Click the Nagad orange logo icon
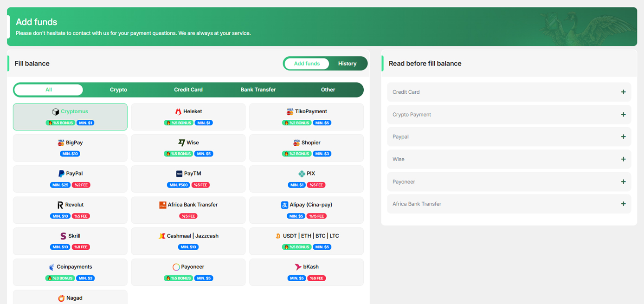The image size is (644, 304). pyautogui.click(x=61, y=298)
